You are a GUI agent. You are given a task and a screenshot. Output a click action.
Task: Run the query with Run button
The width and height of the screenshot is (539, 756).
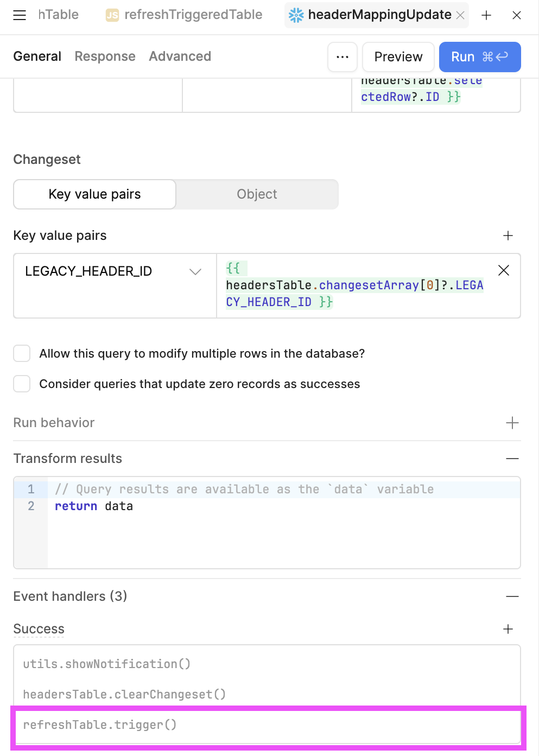click(480, 57)
